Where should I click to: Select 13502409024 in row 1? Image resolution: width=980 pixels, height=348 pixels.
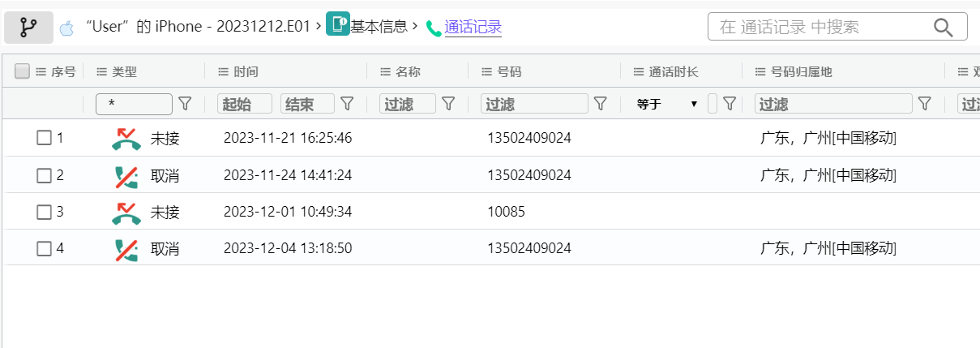click(x=529, y=138)
